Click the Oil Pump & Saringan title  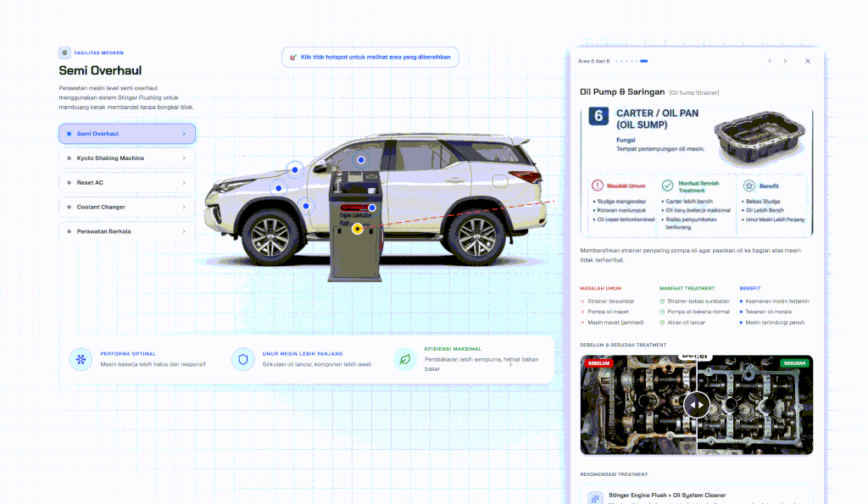[622, 91]
